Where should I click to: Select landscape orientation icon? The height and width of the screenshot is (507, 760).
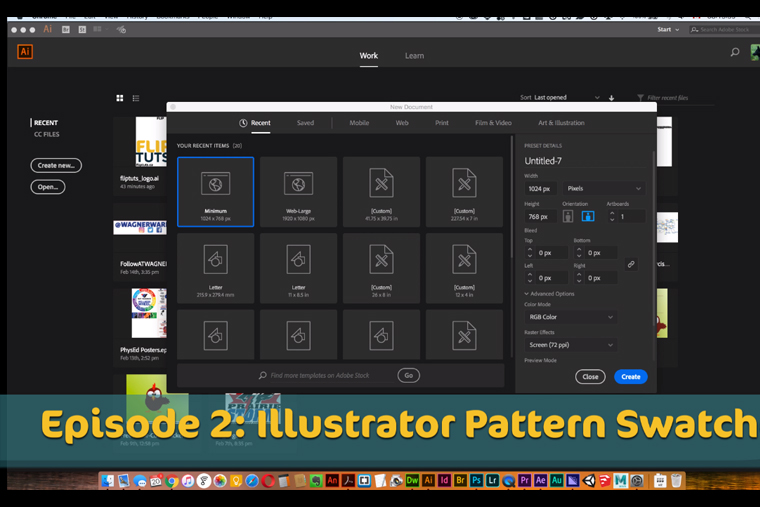[587, 216]
